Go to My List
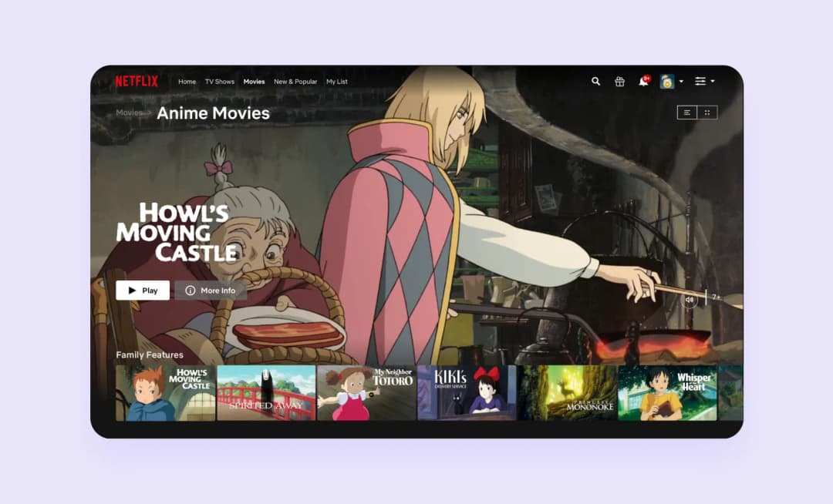 pyautogui.click(x=337, y=82)
